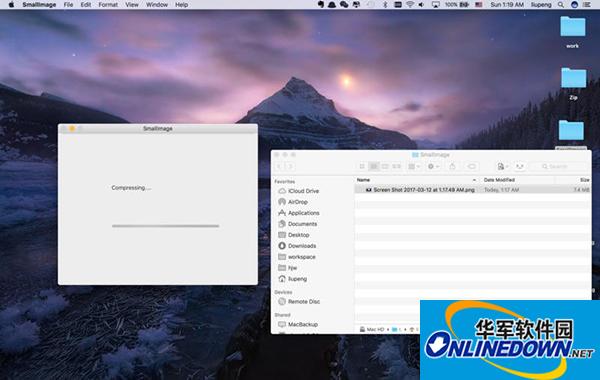Viewport: 600px width, 380px height.
Task: Click the Finder Edit Tags button
Action: click(471, 166)
